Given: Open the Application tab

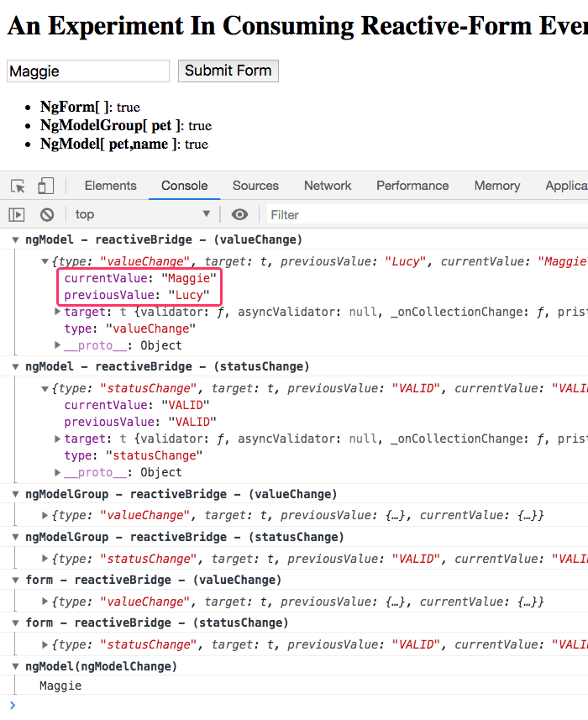Looking at the screenshot, I should [566, 186].
